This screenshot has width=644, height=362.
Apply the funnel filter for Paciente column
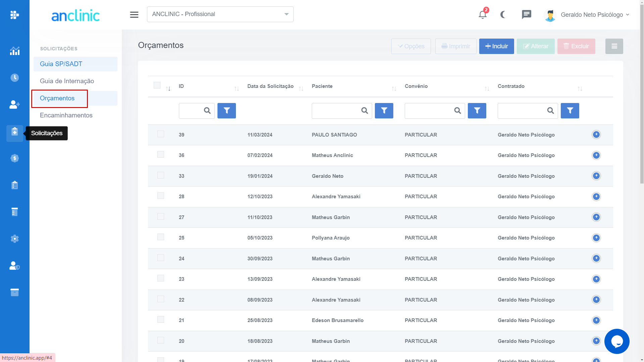(x=384, y=111)
